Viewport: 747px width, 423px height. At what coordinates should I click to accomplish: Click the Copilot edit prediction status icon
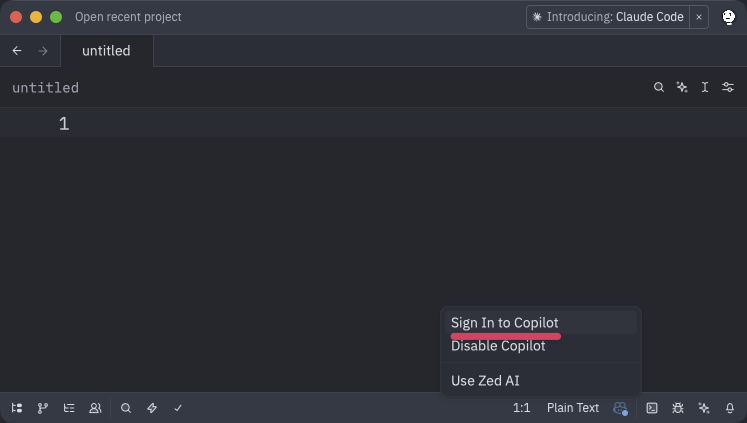pos(620,408)
